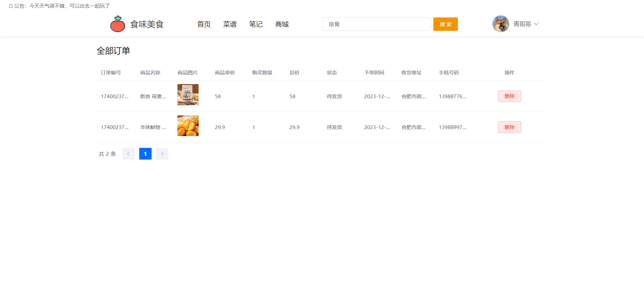Click the unit price 29.9 cell
Viewport: 644px width, 295px height.
pos(220,127)
